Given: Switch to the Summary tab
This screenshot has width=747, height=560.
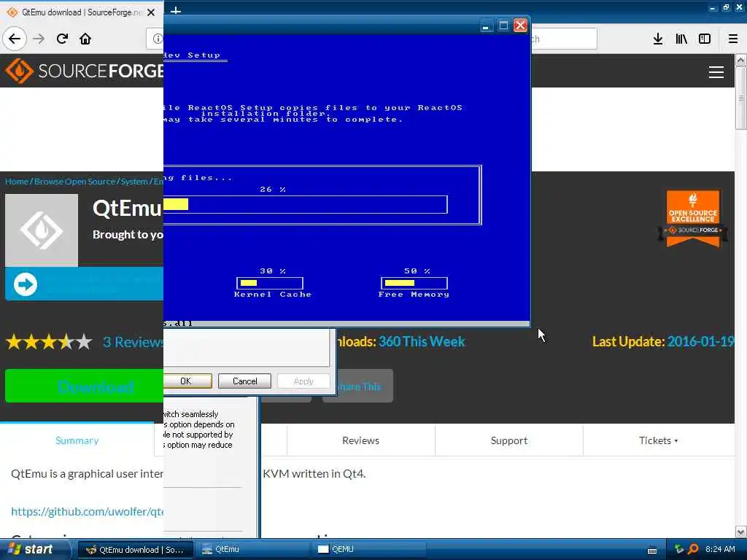Looking at the screenshot, I should 77,440.
